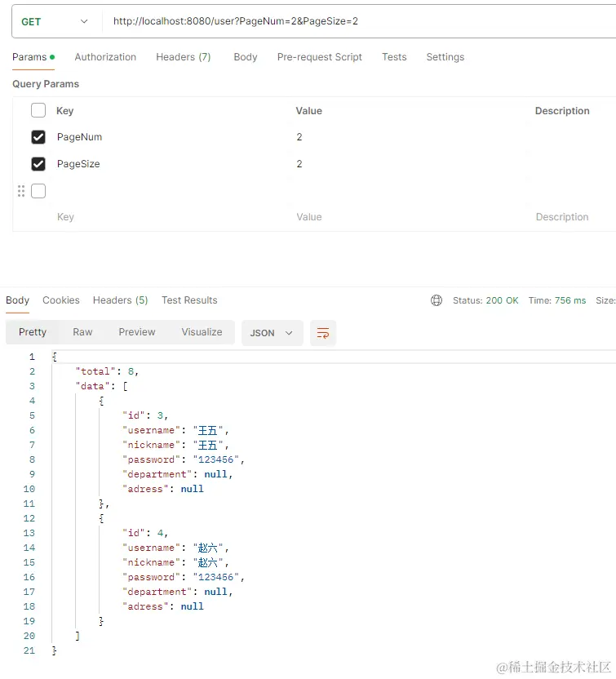The width and height of the screenshot is (616, 679).
Task: Select the response Body tab
Action: 17,300
